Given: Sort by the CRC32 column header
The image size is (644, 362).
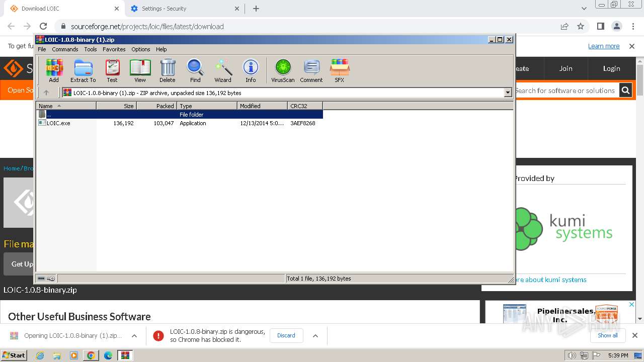Looking at the screenshot, I should point(305,106).
